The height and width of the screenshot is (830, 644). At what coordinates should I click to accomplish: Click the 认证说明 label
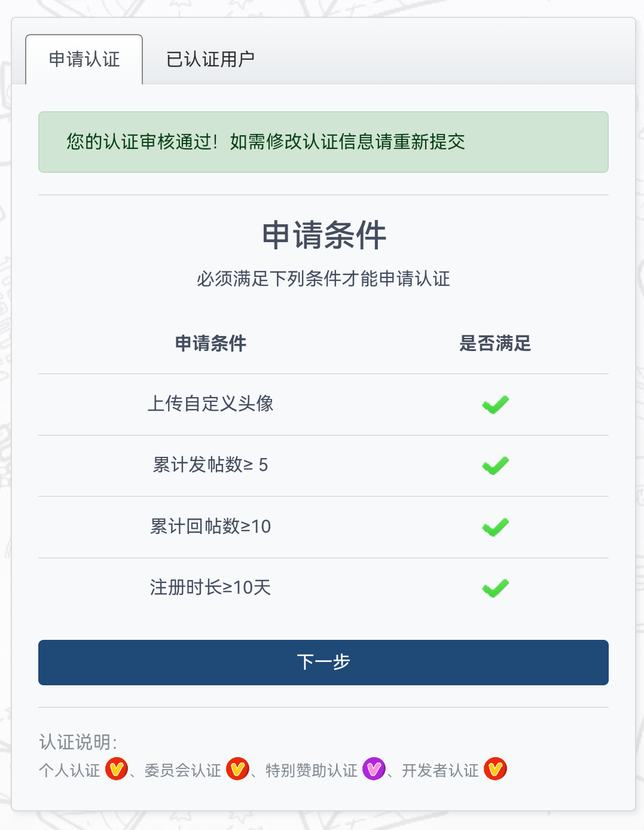[78, 742]
